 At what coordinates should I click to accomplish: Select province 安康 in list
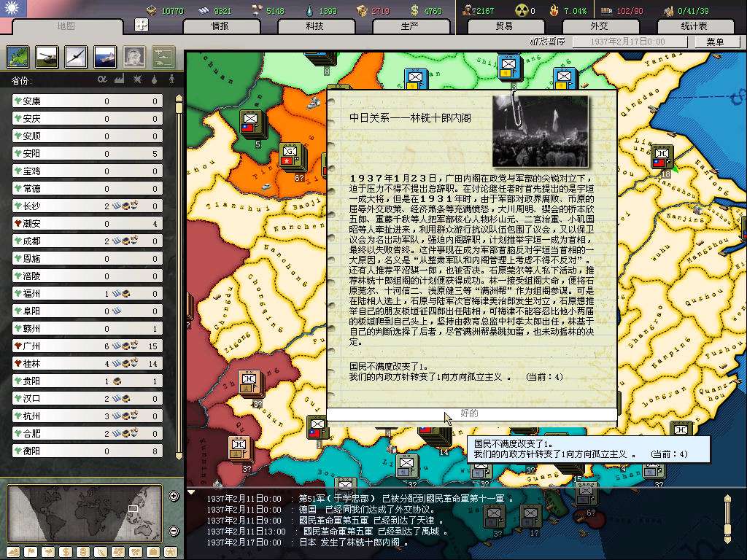pyautogui.click(x=88, y=101)
